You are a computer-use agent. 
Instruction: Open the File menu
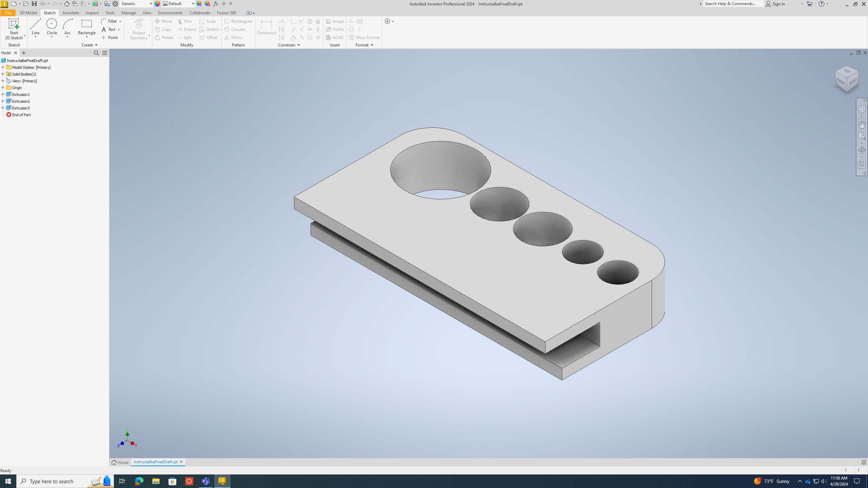(x=8, y=13)
